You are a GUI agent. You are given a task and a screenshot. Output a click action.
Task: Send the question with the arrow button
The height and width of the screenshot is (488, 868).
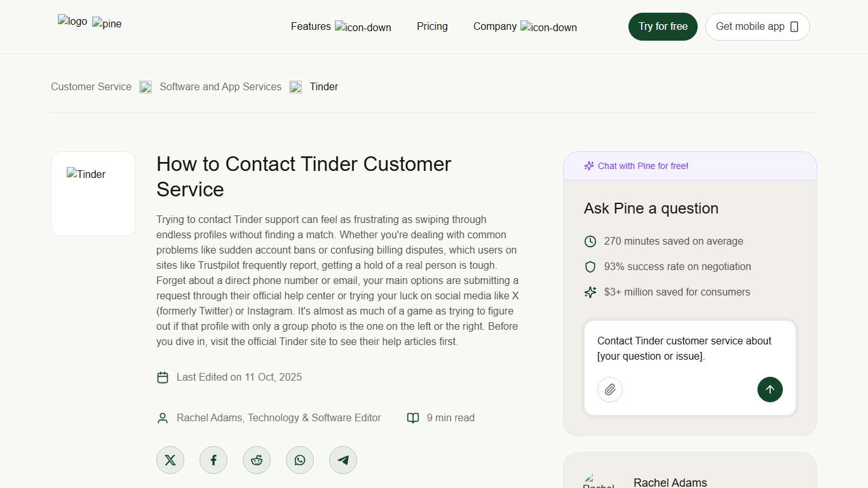(x=770, y=390)
